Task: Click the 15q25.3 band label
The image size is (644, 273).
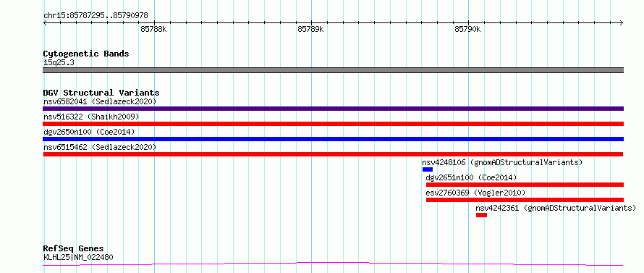Action: click(59, 63)
